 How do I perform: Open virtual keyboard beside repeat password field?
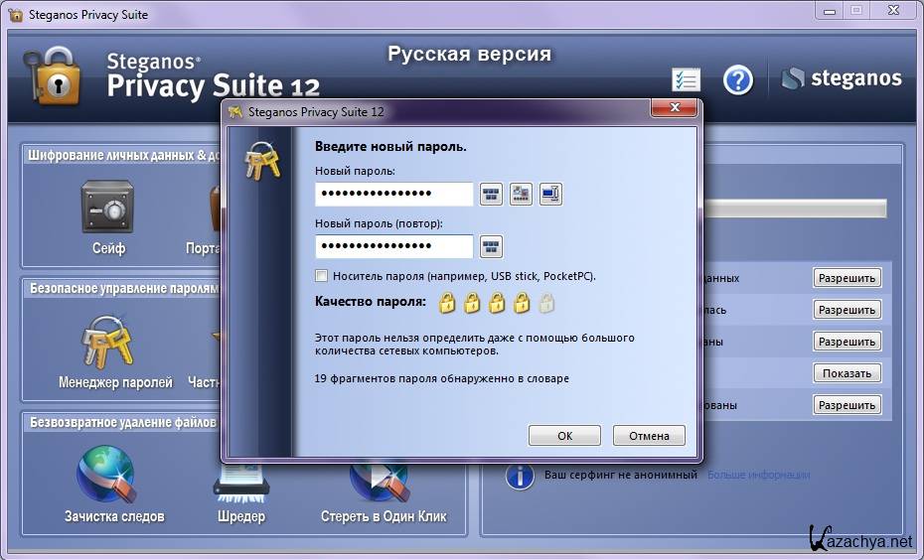point(491,246)
